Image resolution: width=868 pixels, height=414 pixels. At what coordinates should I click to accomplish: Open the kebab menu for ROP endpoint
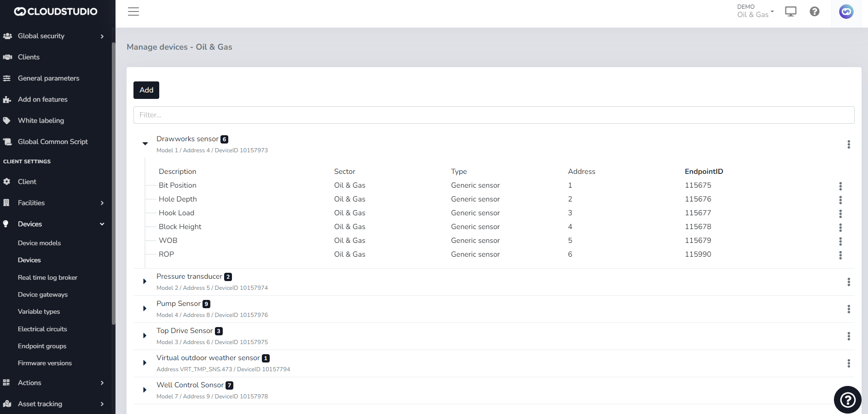click(x=840, y=255)
